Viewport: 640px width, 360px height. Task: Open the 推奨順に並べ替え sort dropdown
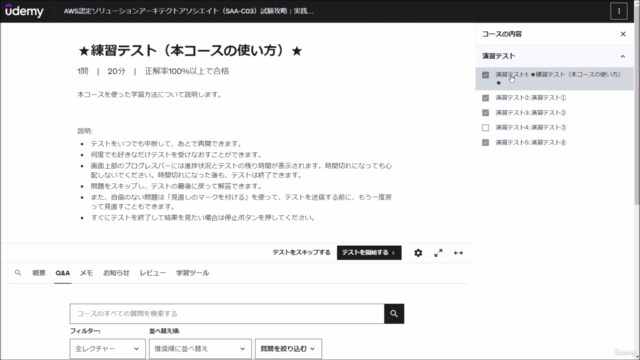click(x=200, y=349)
